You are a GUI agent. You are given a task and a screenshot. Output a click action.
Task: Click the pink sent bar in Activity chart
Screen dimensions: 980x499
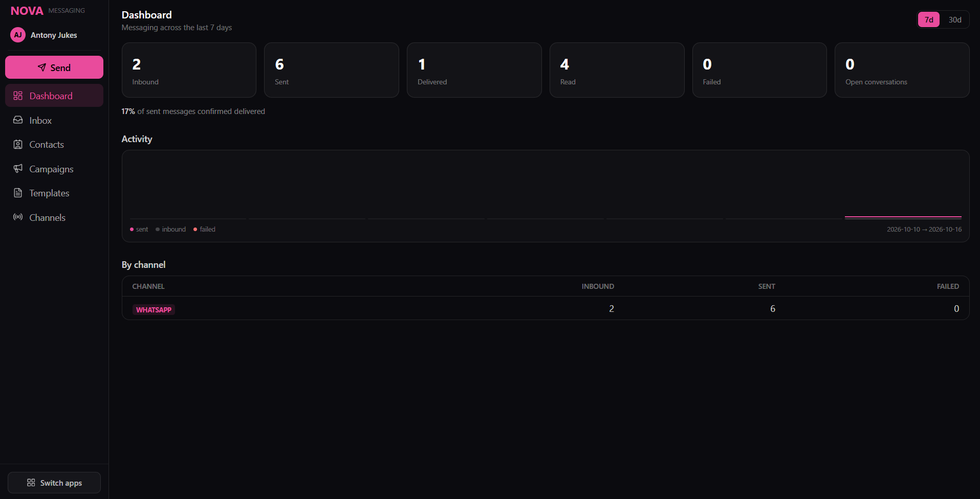[x=903, y=217]
